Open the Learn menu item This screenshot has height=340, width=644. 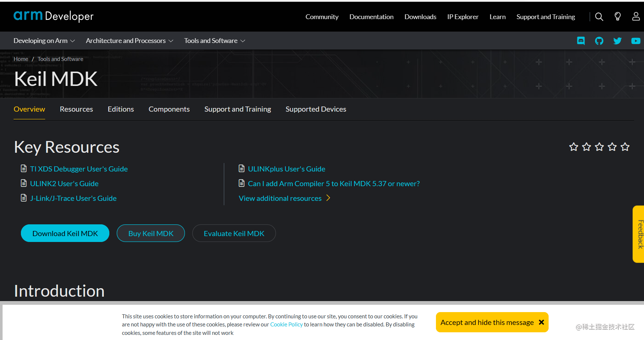point(498,17)
